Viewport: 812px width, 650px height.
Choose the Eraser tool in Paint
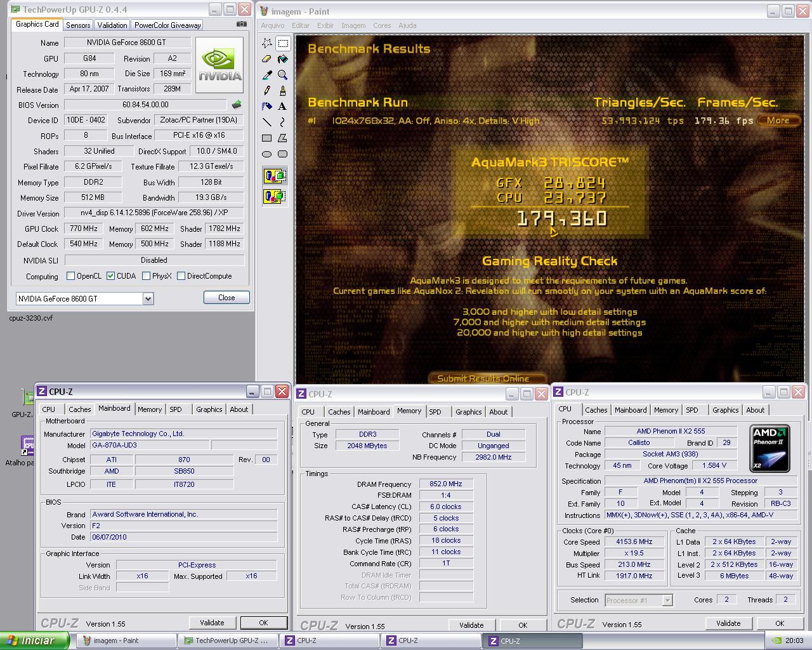pos(267,59)
